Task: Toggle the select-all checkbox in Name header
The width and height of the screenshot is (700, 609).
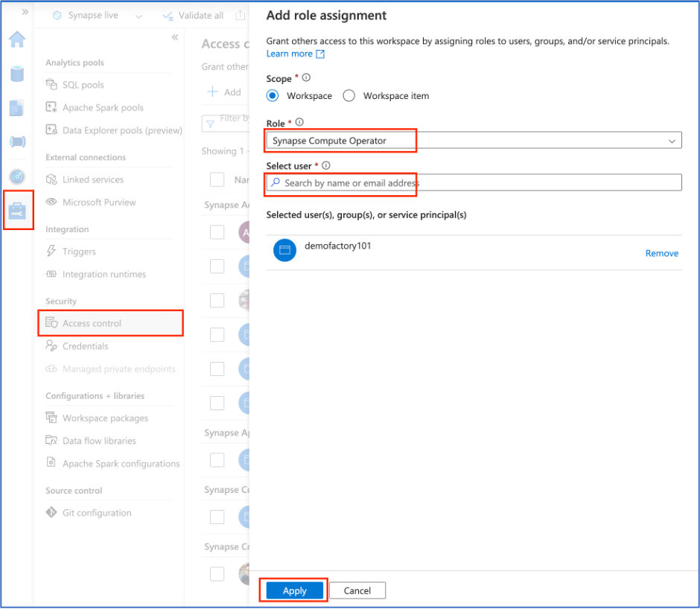Action: coord(217,179)
